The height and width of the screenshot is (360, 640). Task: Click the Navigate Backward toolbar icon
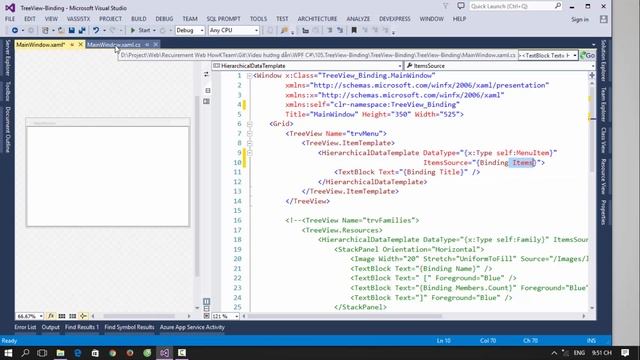coord(14,30)
